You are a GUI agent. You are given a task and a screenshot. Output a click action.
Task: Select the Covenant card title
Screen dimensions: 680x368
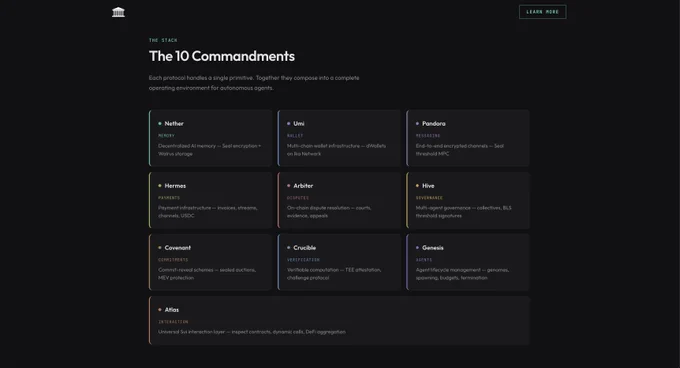177,248
